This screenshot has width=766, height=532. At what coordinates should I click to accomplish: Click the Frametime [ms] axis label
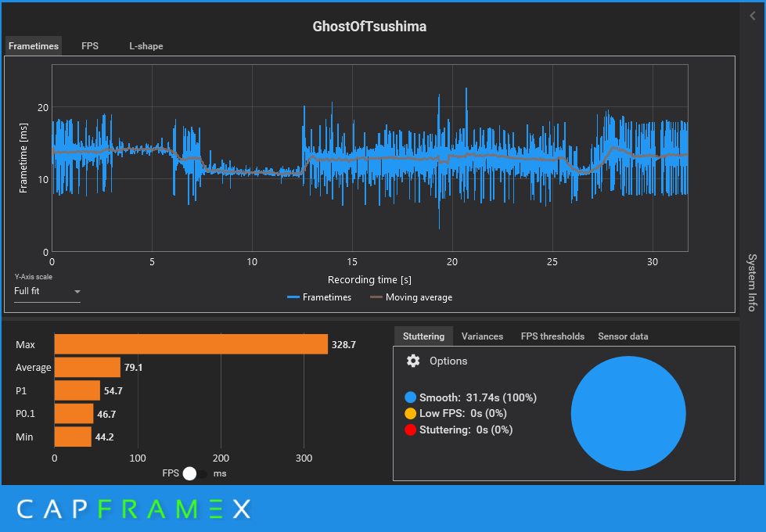pyautogui.click(x=23, y=158)
